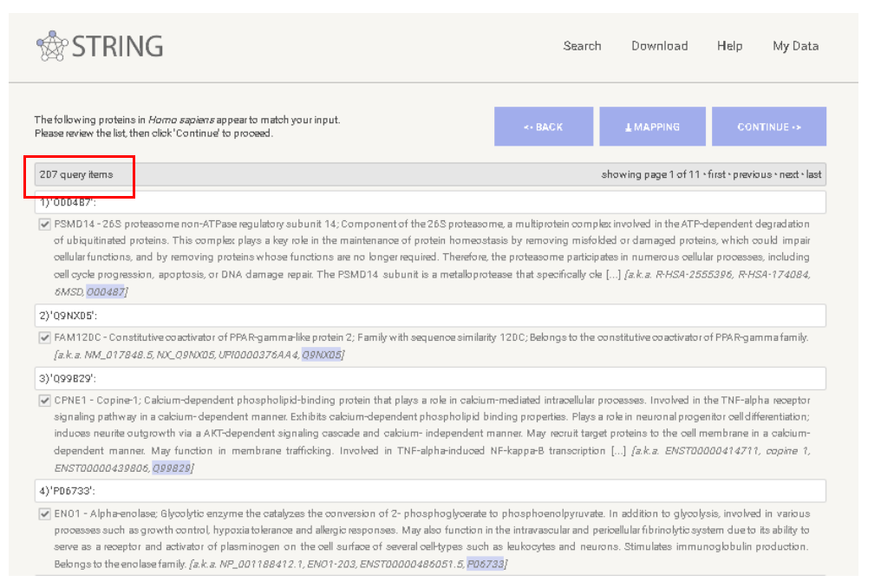Click CONTINUE to proceed with the mapping
Image resolution: width=881 pixels, height=588 pixels.
click(769, 126)
